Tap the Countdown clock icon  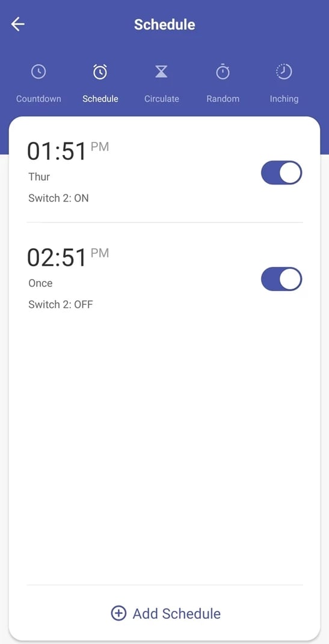pos(38,72)
